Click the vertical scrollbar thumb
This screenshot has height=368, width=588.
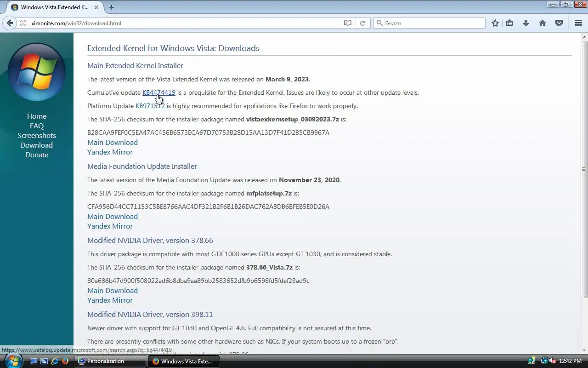[x=584, y=169]
